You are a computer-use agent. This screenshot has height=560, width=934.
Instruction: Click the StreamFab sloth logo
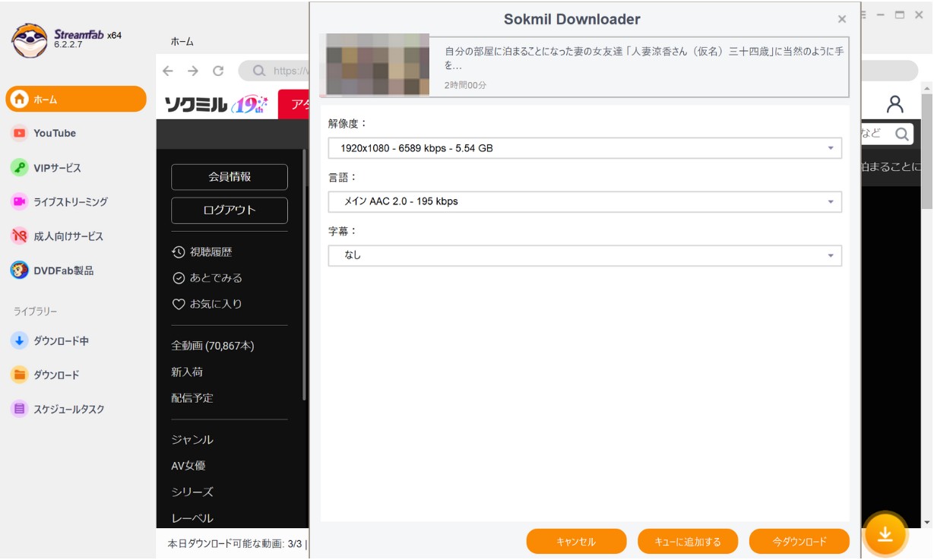point(30,40)
